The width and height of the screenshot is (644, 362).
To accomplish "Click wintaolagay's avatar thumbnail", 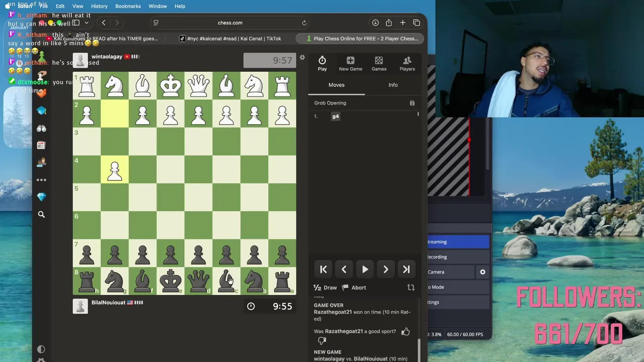I will (x=80, y=60).
